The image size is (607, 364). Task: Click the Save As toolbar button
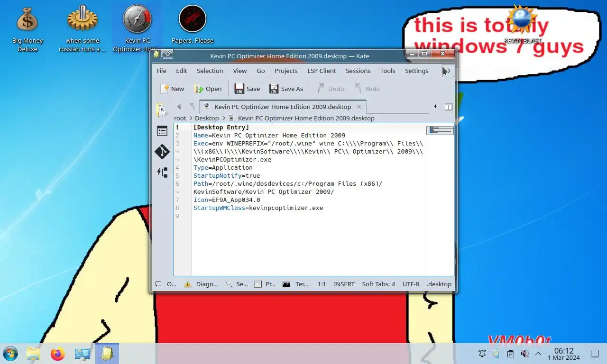tap(286, 89)
